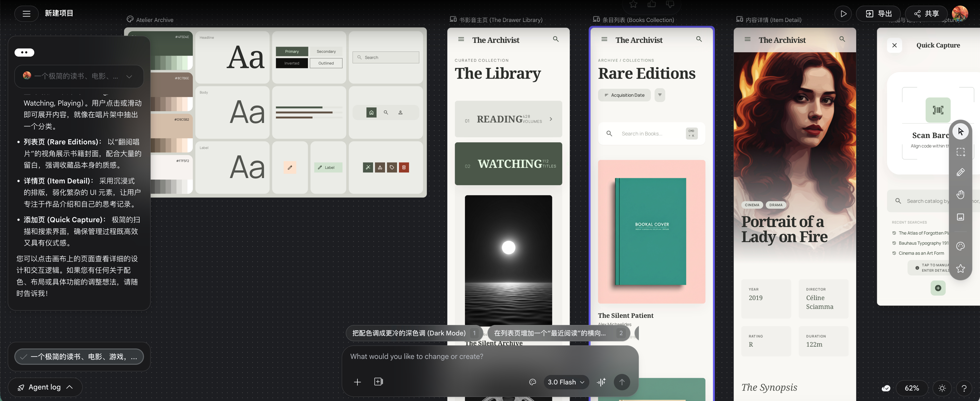The width and height of the screenshot is (980, 401).
Task: Toggle the cloud sync status icon
Action: click(x=886, y=388)
